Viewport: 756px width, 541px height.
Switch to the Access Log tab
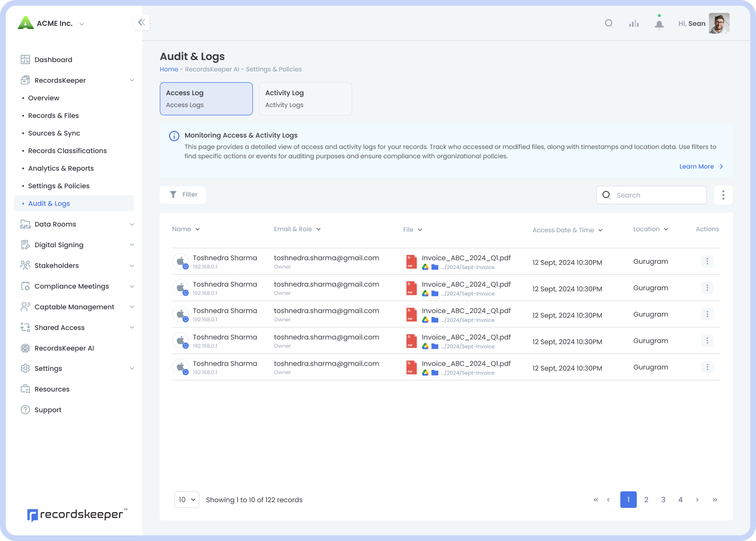click(206, 99)
